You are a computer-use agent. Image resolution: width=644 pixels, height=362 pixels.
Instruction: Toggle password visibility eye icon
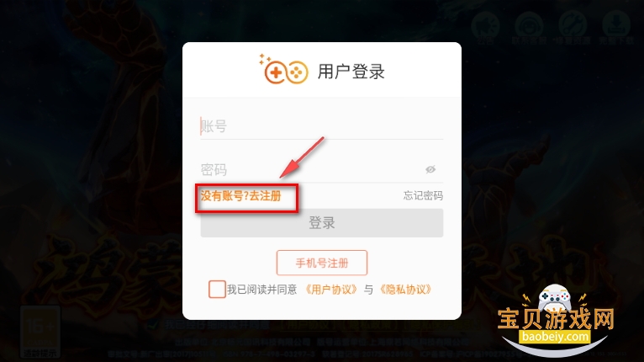(430, 169)
